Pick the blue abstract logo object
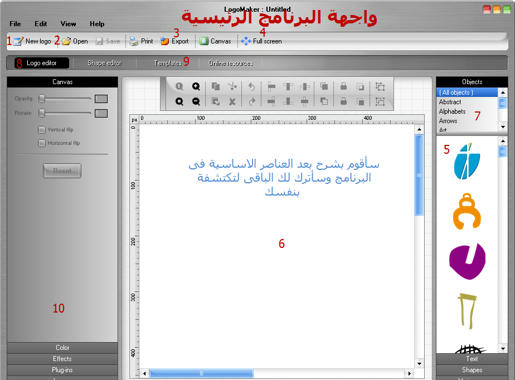 pyautogui.click(x=467, y=161)
